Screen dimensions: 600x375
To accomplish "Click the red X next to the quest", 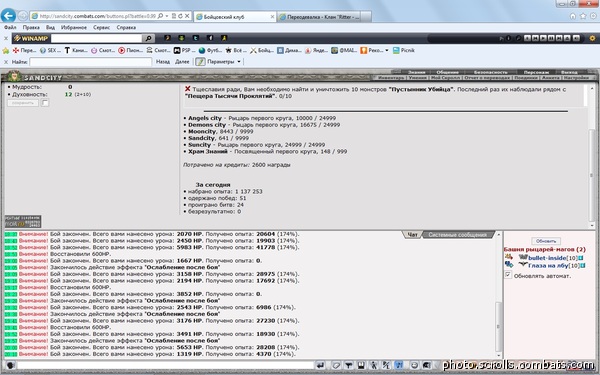I will click(x=188, y=89).
